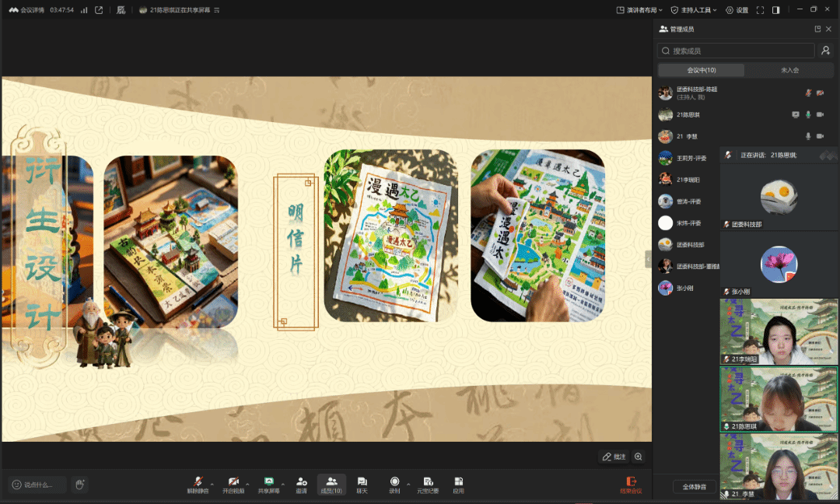
Task: Select the 会议中(10) tab
Action: pyautogui.click(x=701, y=70)
